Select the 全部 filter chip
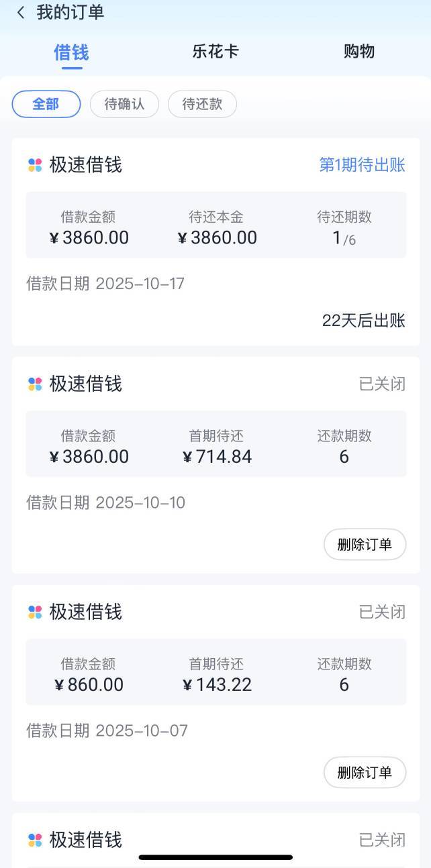The image size is (431, 868). click(46, 104)
